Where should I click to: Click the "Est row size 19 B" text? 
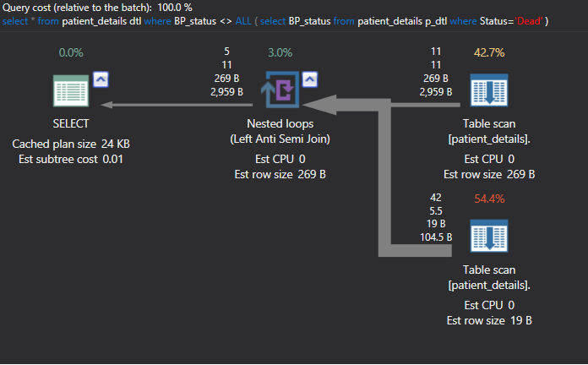[x=489, y=320]
